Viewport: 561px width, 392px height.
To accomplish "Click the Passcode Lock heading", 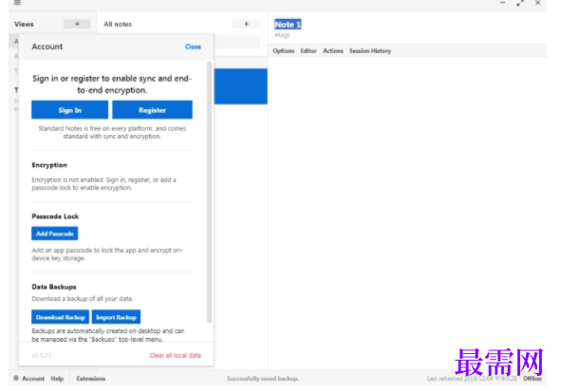I will tap(55, 216).
